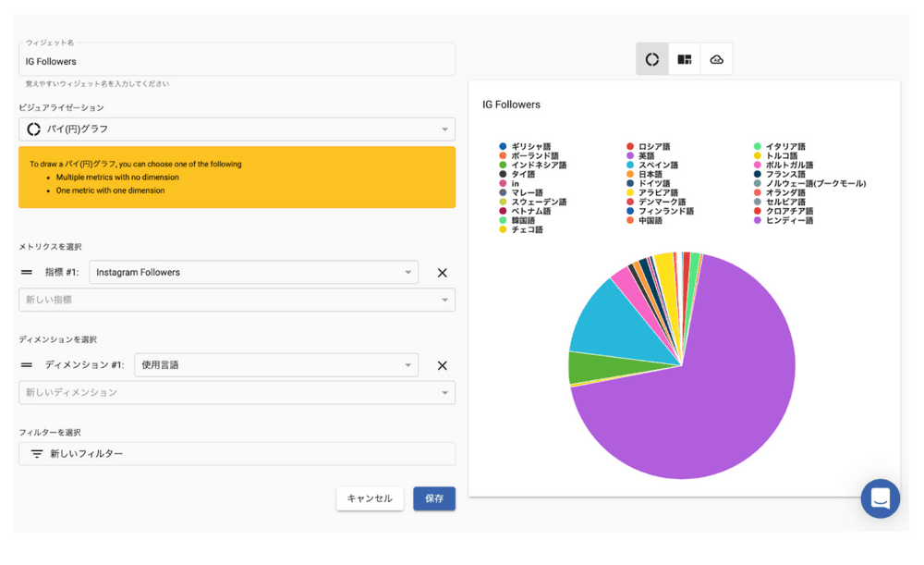The width and height of the screenshot is (924, 565).
Task: Toggle スペイン語 legend entry visibility
Action: [657, 166]
